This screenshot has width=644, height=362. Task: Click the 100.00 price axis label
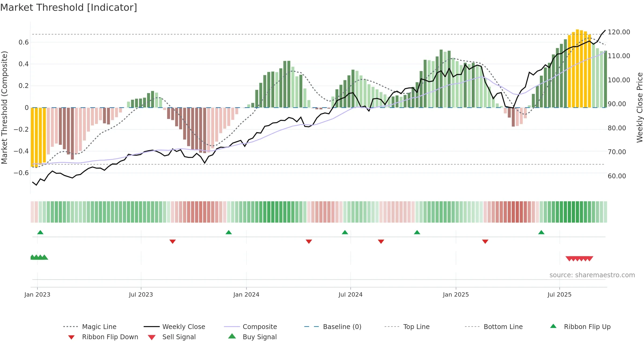tap(619, 80)
